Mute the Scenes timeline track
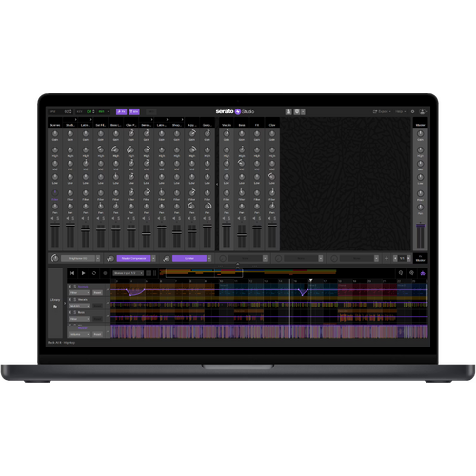The width and height of the screenshot is (476, 476). 70,287
